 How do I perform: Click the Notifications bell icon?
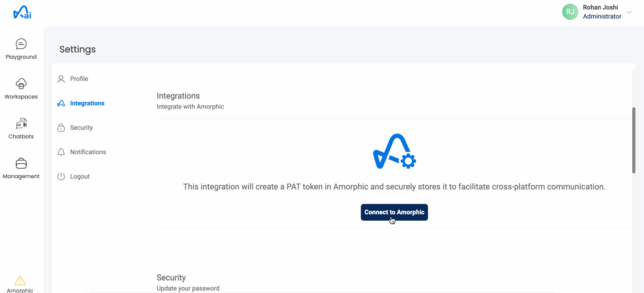61,152
